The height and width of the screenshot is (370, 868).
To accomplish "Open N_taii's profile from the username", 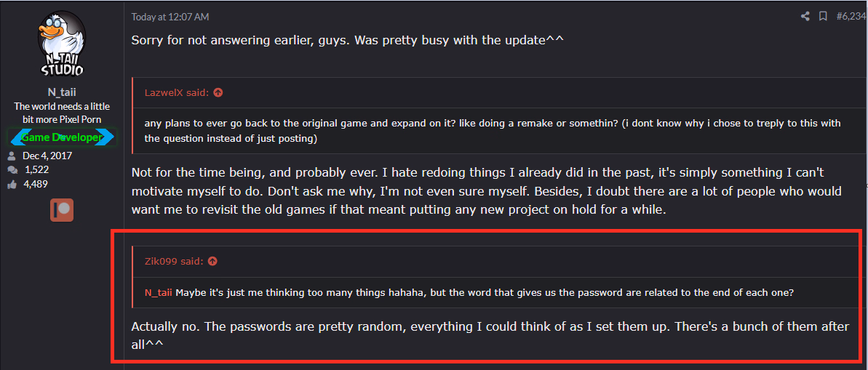I will (x=62, y=92).
